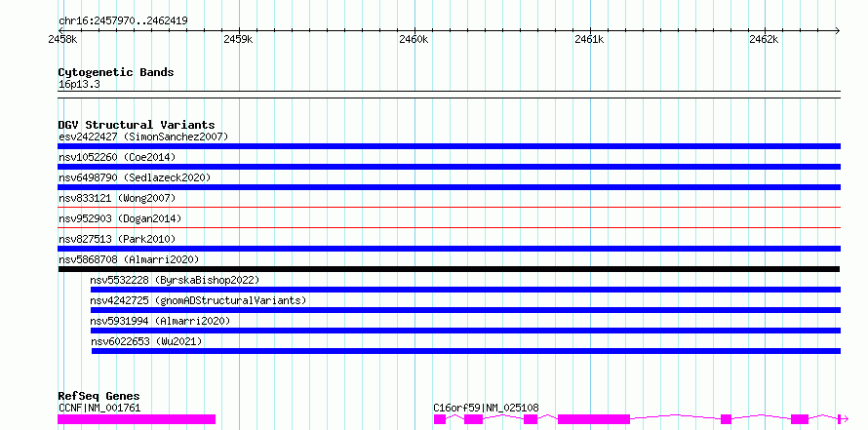Click the blue bar under nsv827513
This screenshot has width=868, height=430.
click(449, 249)
